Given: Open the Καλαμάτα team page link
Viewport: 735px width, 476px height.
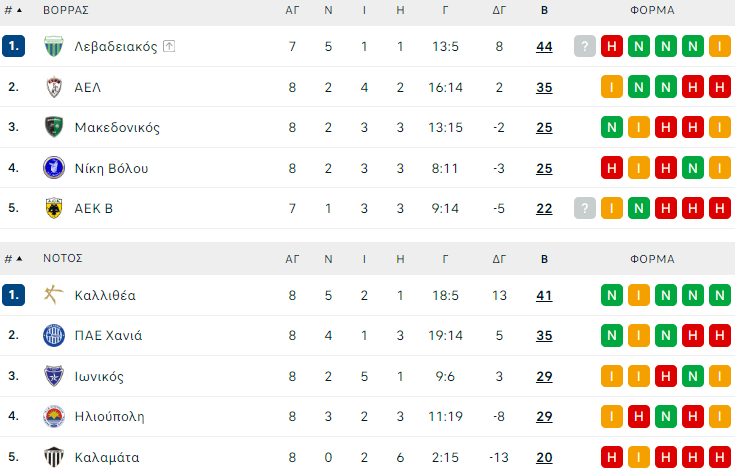Looking at the screenshot, I should pos(107,457).
